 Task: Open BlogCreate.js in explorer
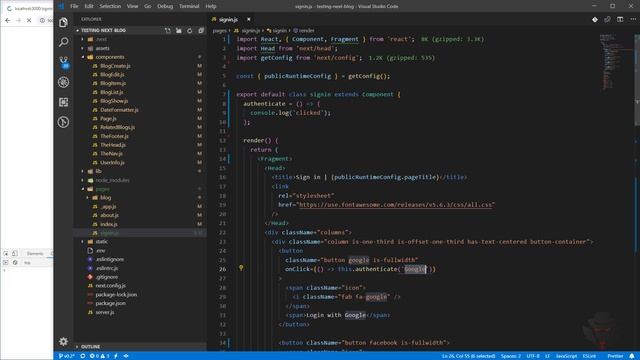(116, 66)
